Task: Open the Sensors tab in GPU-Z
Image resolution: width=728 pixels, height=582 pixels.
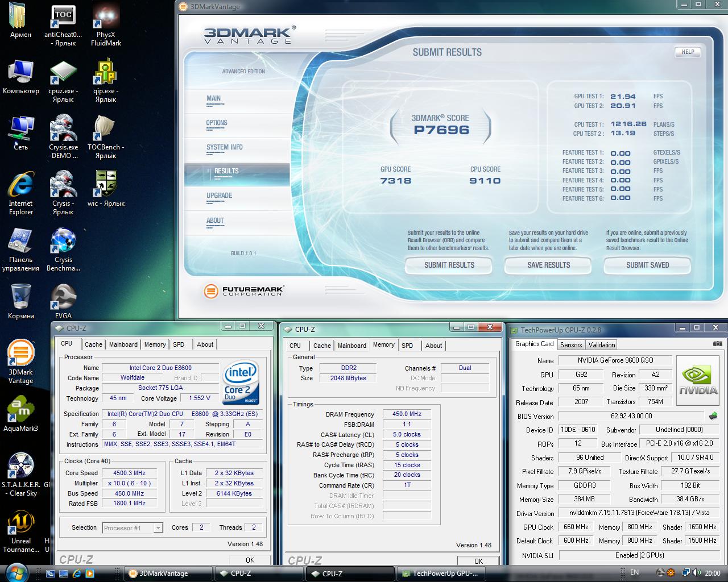Action: (571, 344)
